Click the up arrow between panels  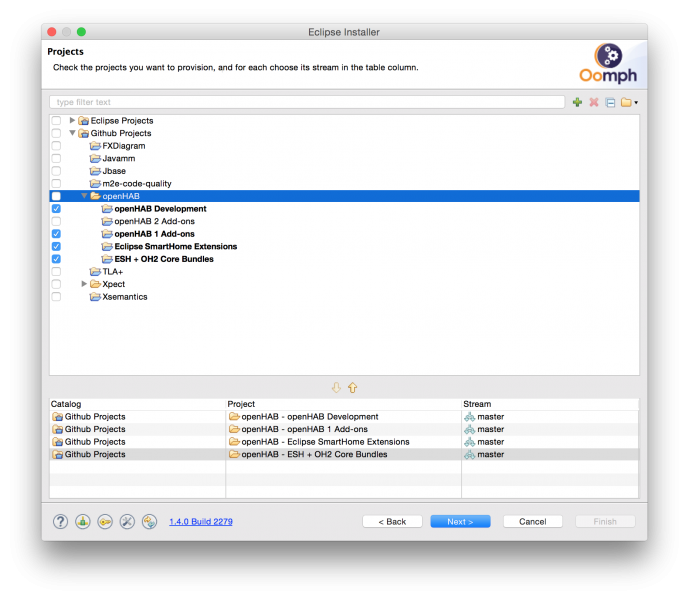tap(352, 387)
